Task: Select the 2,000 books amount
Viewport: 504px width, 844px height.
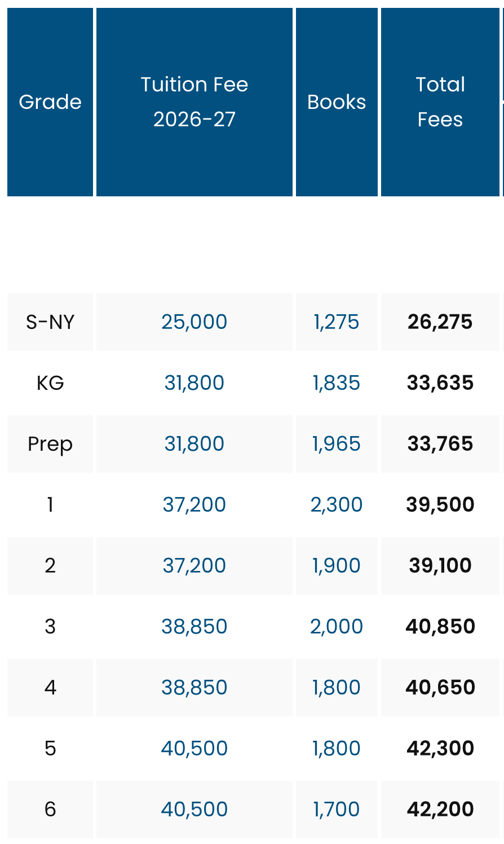Action: coord(337,627)
